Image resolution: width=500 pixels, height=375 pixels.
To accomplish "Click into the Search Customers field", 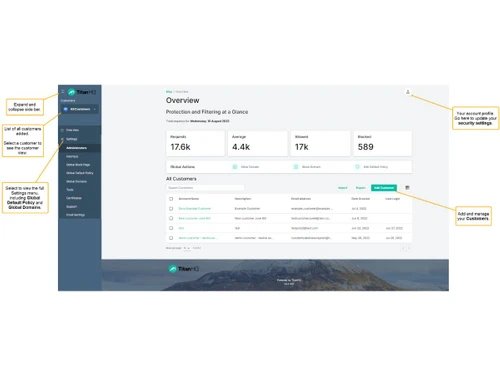I will [x=205, y=188].
